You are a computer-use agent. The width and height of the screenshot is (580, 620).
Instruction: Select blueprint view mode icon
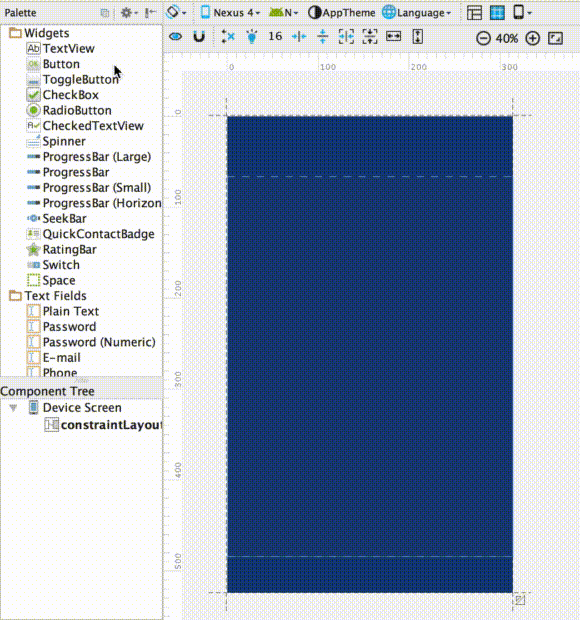[497, 13]
